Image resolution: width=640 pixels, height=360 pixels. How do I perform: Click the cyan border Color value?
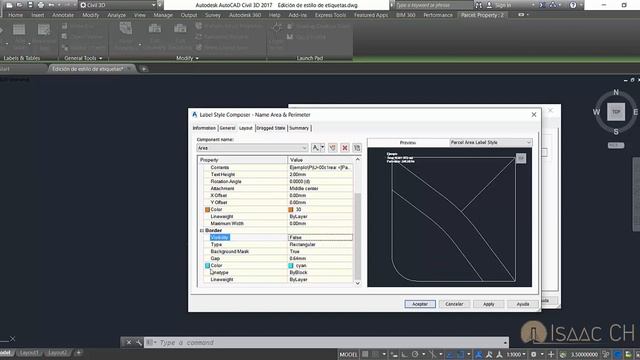point(320,265)
